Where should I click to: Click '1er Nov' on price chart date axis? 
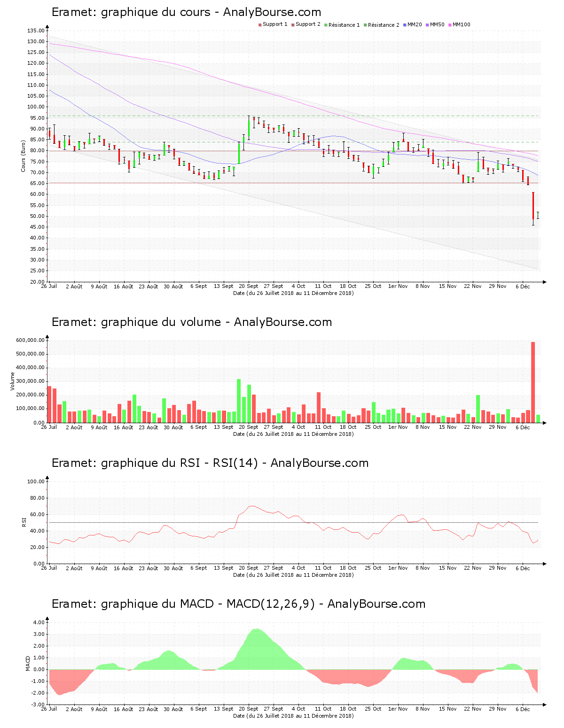[x=398, y=286]
